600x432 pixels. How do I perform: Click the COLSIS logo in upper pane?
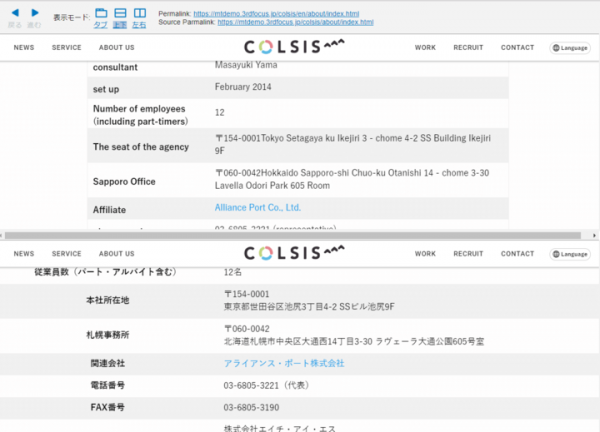[x=294, y=47]
